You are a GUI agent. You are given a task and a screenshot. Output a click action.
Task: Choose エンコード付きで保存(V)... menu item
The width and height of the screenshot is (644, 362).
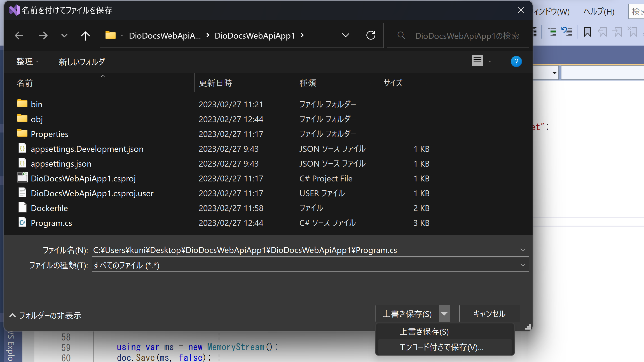[x=445, y=347]
